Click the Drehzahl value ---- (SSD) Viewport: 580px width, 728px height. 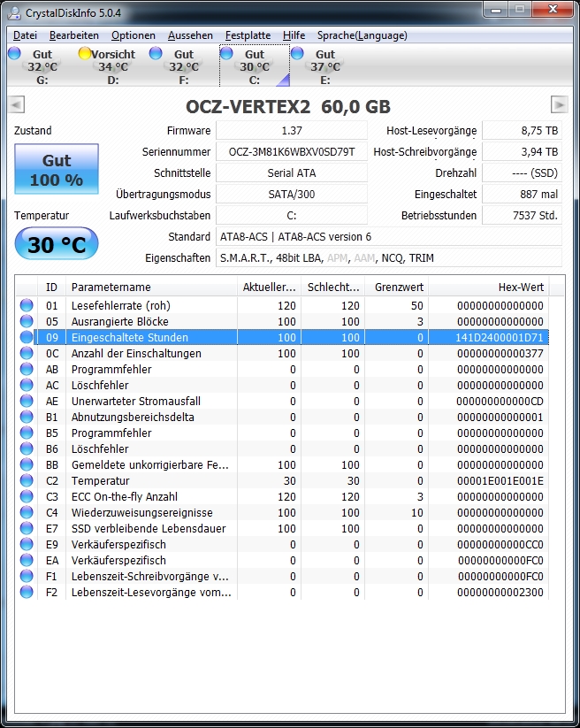(522, 173)
